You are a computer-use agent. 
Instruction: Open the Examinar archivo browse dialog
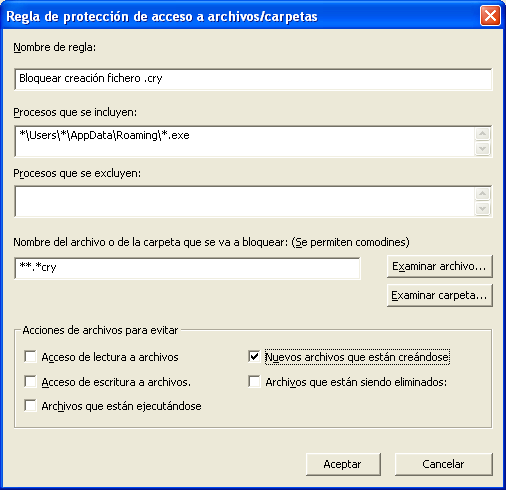tap(439, 266)
